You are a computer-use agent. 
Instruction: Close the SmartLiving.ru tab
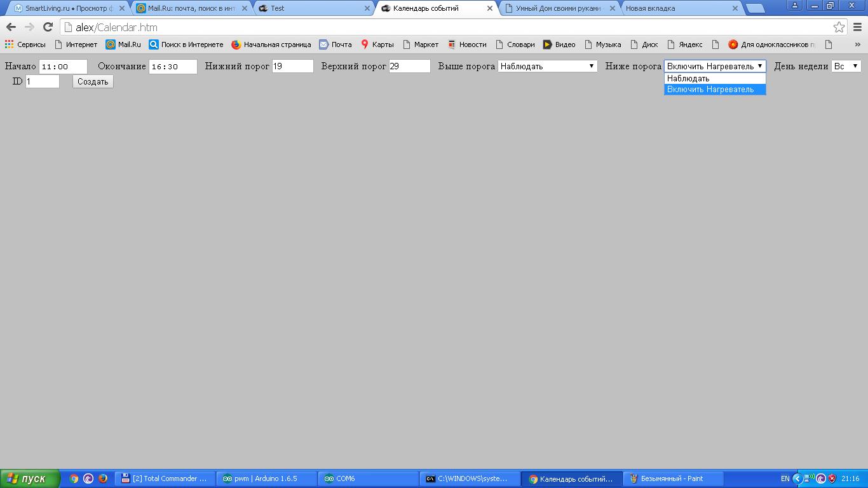click(x=122, y=8)
